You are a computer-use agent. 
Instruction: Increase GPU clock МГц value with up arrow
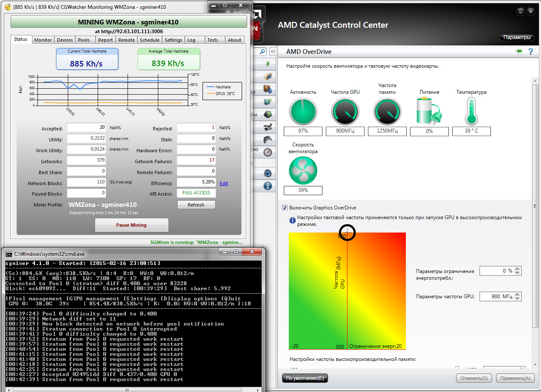[x=518, y=294]
